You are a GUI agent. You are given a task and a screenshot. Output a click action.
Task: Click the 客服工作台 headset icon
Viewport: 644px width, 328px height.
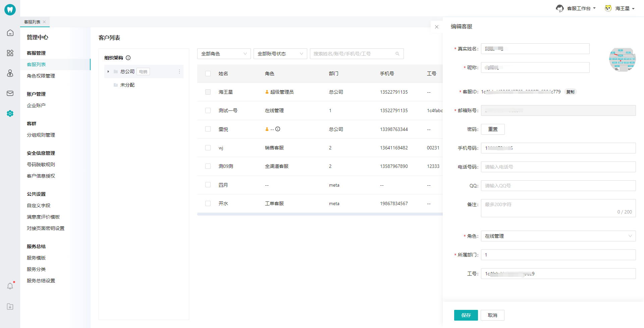click(x=559, y=8)
